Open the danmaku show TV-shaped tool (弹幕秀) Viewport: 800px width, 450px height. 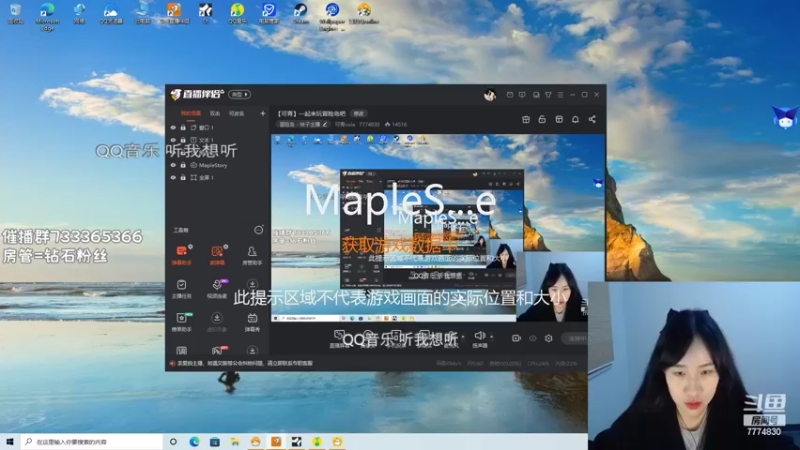(252, 321)
